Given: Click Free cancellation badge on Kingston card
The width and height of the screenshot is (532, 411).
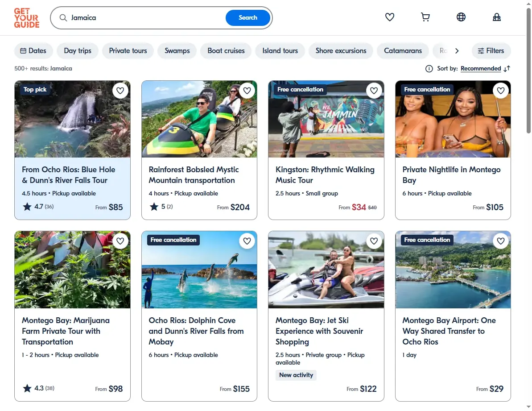Looking at the screenshot, I should pyautogui.click(x=300, y=90).
